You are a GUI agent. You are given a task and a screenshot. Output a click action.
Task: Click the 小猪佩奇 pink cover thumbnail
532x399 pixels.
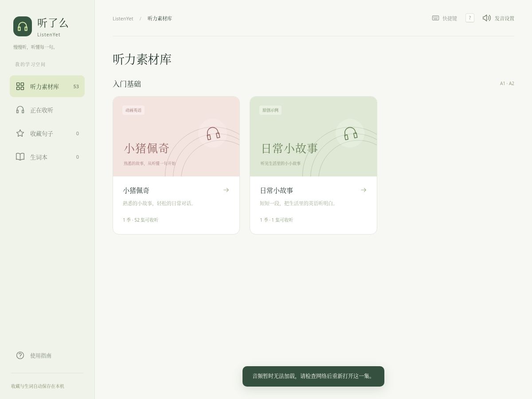(x=176, y=137)
